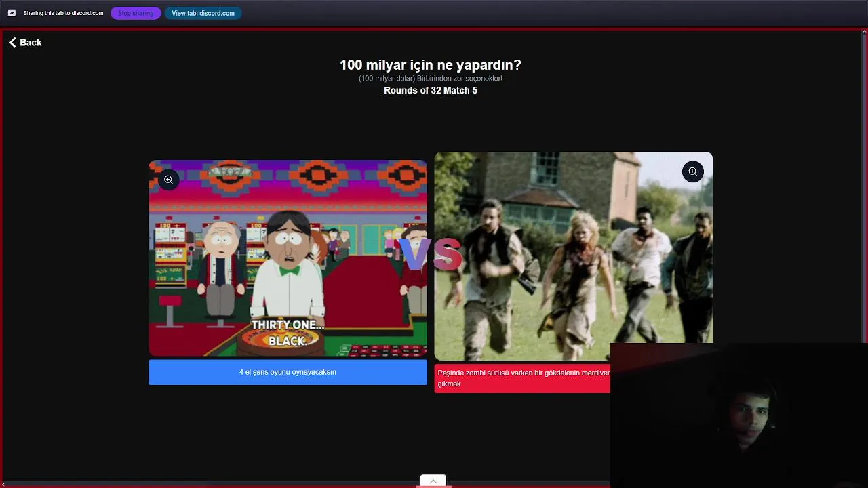
Task: Click the Stop sharing button
Action: pos(136,13)
